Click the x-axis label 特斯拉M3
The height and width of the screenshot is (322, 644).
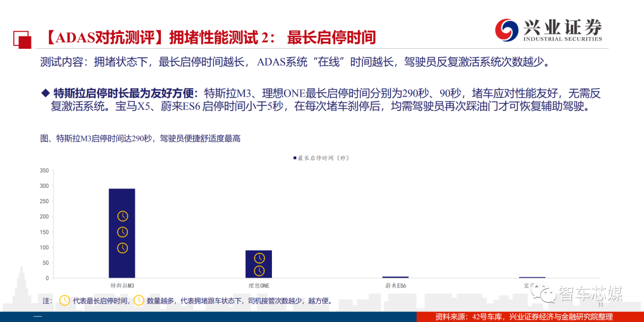122,284
